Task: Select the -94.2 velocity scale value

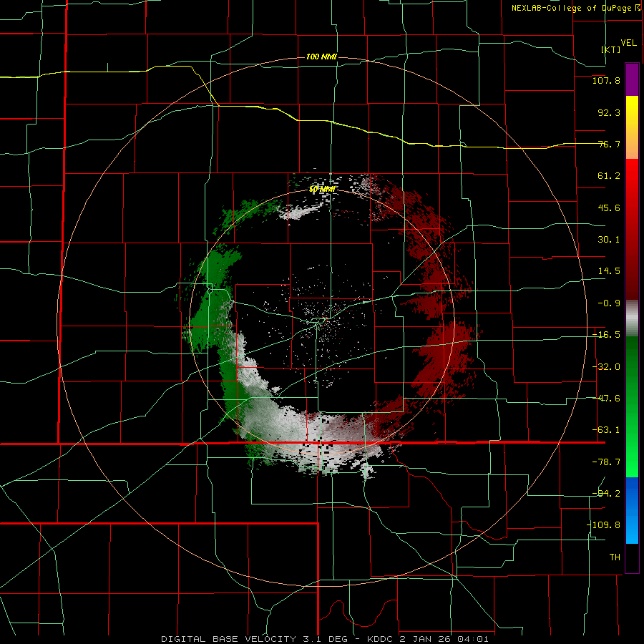Action: click(x=606, y=494)
